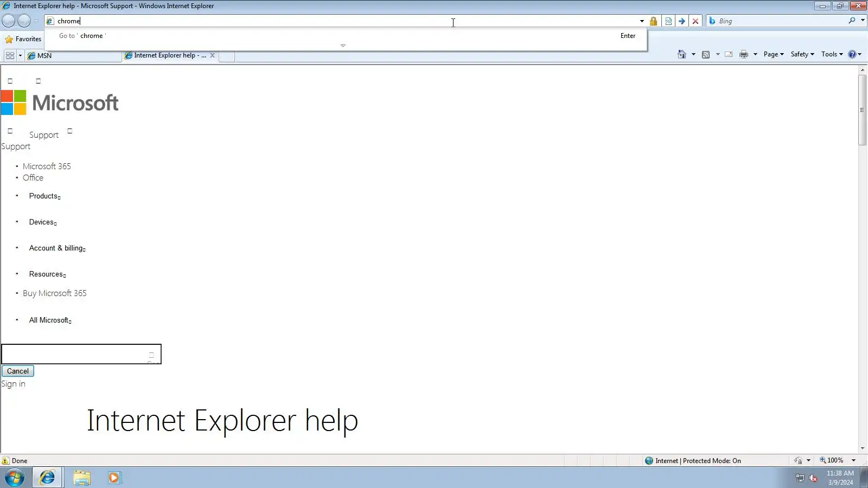This screenshot has width=868, height=488.
Task: Click the Favorites star icon
Action: (x=9, y=39)
